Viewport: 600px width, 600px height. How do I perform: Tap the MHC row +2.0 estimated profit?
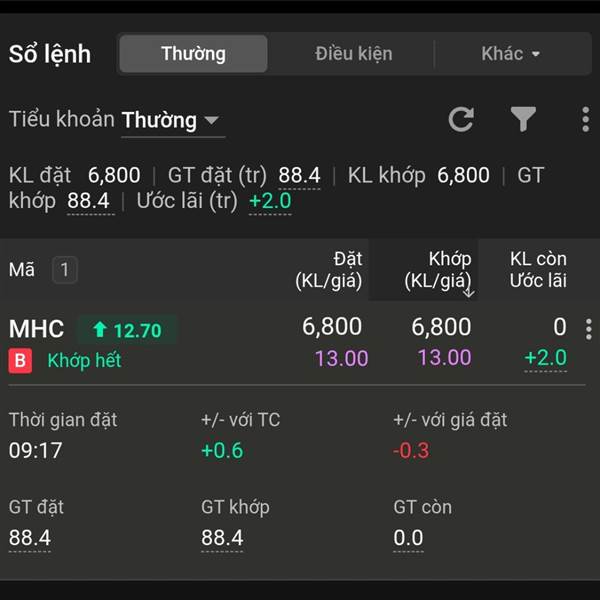[x=546, y=358]
